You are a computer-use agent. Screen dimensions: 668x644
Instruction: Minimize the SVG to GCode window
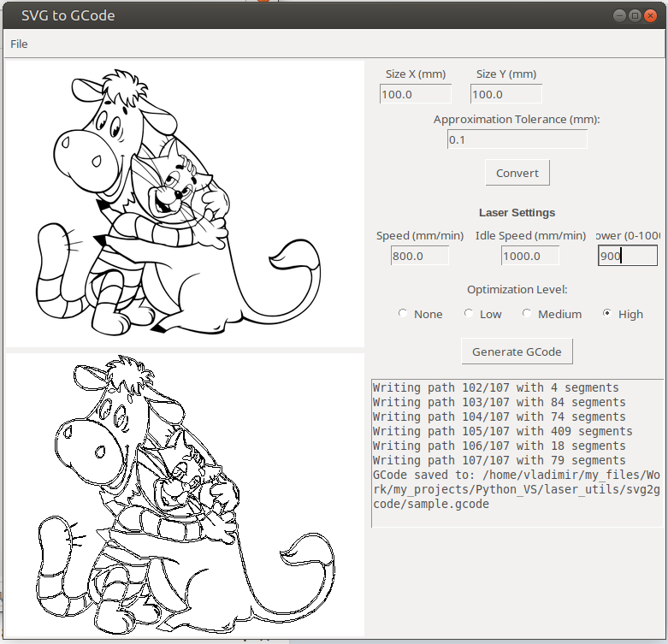click(619, 15)
